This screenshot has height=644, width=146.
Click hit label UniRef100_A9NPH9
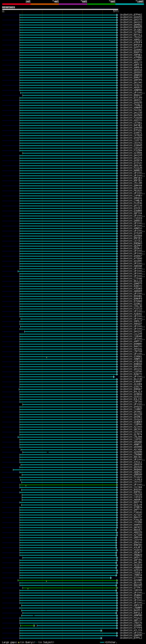[131, 90]
